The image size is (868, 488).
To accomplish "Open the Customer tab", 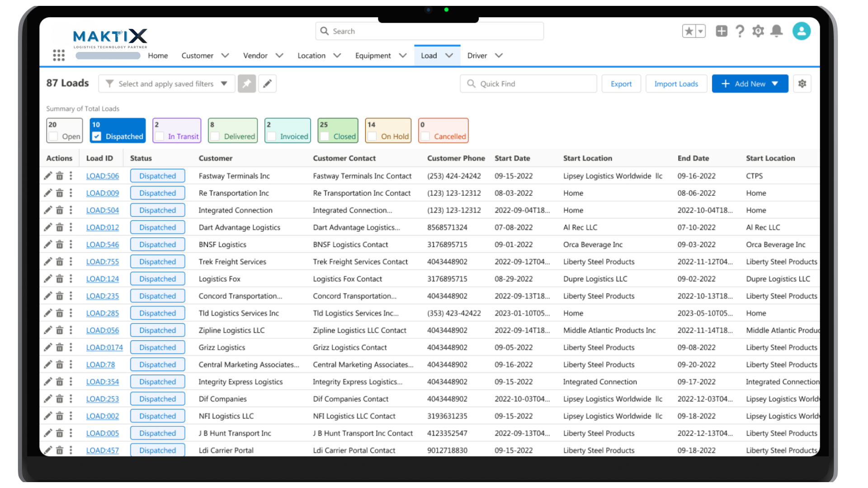I will [197, 56].
